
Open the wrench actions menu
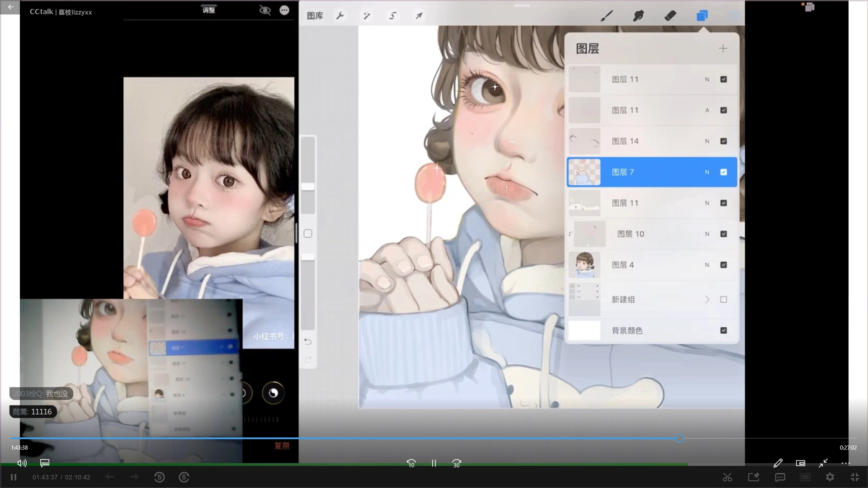point(340,16)
